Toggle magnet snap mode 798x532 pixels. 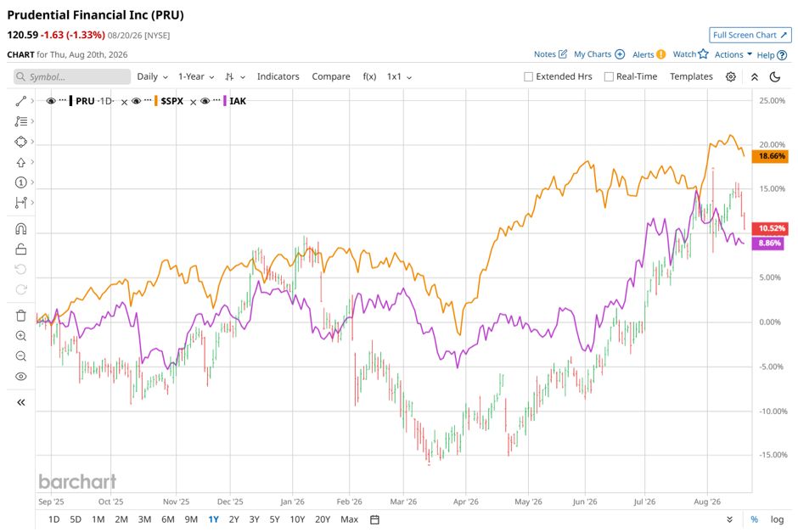pyautogui.click(x=21, y=229)
